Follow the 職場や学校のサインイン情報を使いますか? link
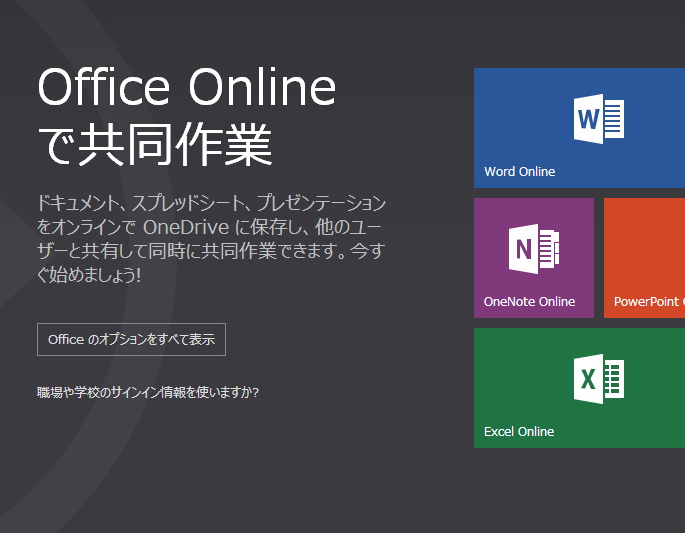Viewport: 685px width, 533px height. click(x=148, y=392)
